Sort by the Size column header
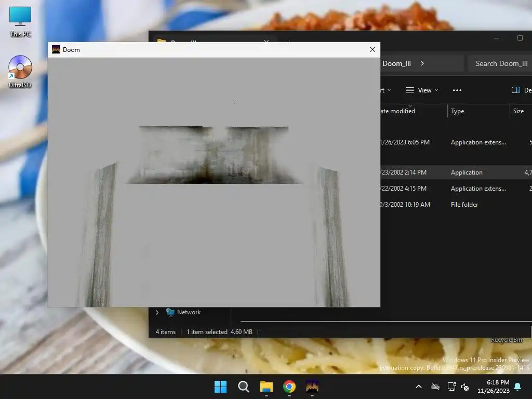Screen dimensions: 532x399 click(521, 111)
